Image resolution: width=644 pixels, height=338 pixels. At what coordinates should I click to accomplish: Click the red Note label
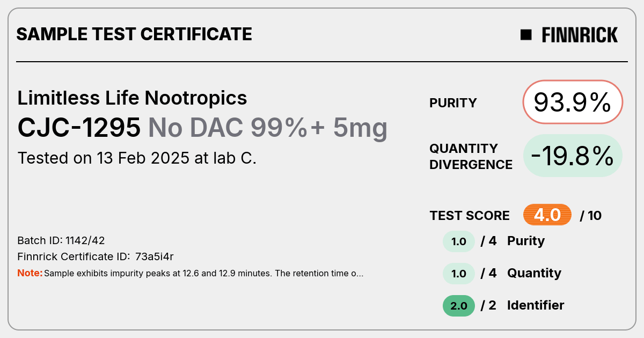point(30,273)
